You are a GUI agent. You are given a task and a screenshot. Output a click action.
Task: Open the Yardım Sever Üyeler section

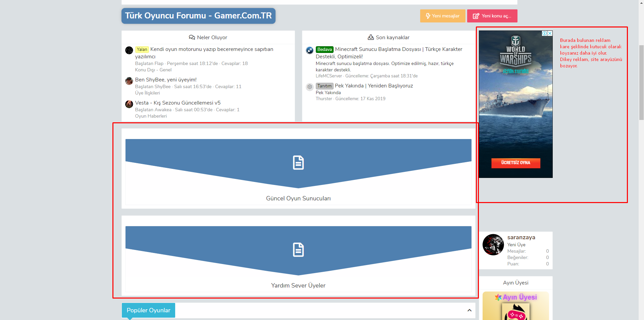click(298, 285)
